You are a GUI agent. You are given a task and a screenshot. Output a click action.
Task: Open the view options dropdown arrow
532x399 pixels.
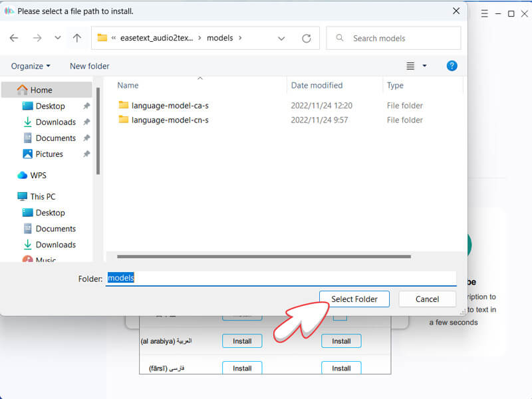point(424,66)
